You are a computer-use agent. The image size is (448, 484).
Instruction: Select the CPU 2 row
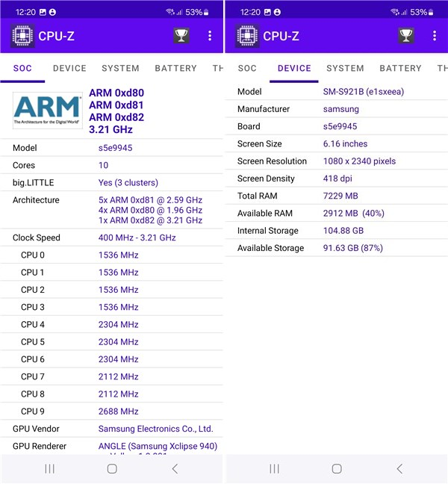(111, 290)
